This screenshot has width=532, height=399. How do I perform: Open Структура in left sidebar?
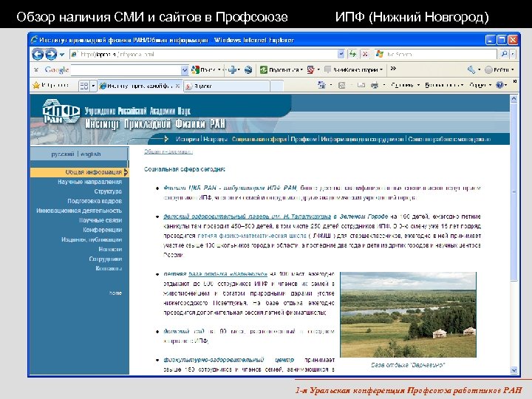click(x=108, y=191)
